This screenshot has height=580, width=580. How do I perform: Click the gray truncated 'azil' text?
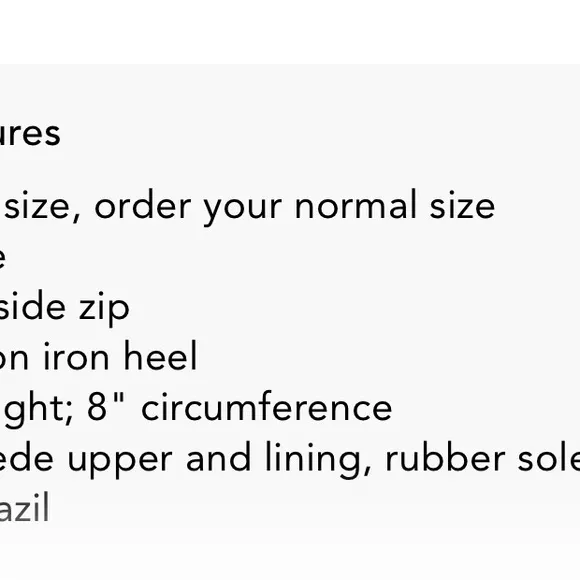click(x=24, y=507)
